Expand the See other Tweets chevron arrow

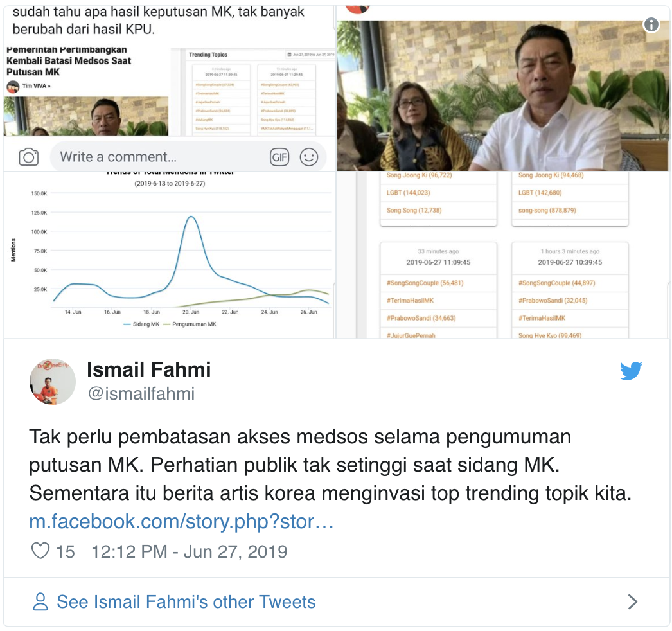point(633,602)
